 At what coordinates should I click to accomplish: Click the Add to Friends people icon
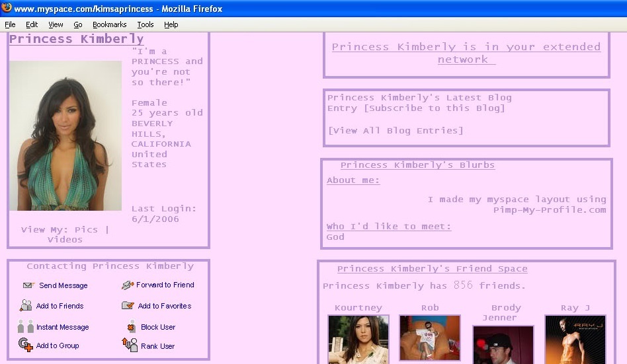[26, 306]
